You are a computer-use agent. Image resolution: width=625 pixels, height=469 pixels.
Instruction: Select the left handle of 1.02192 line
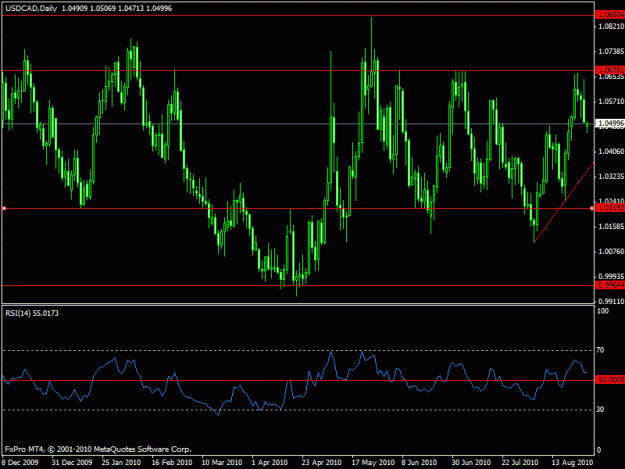[4, 208]
